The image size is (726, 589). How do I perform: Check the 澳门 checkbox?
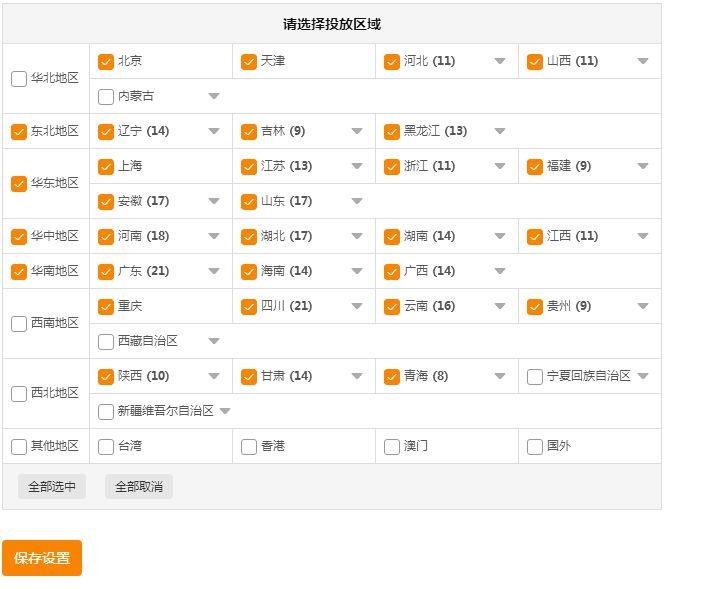coord(392,447)
